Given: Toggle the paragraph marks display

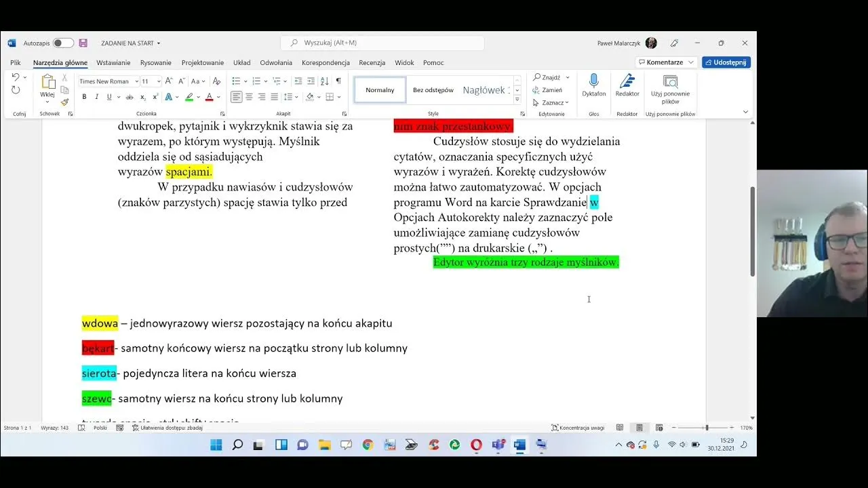Looking at the screenshot, I should pyautogui.click(x=339, y=81).
